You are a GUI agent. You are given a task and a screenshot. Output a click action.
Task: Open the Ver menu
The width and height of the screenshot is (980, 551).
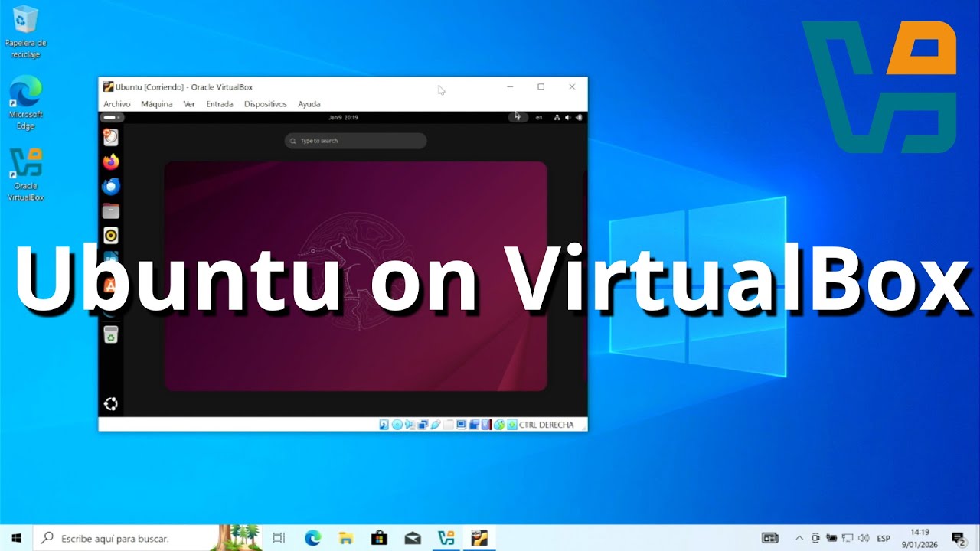click(x=189, y=104)
